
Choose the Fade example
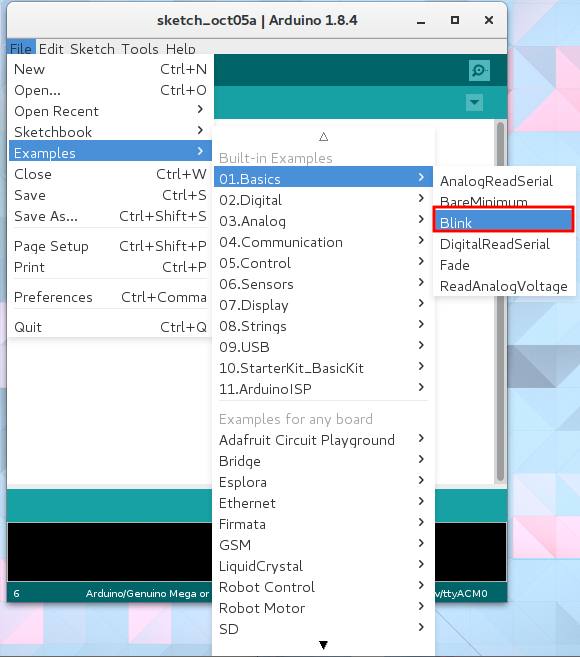(x=504, y=265)
